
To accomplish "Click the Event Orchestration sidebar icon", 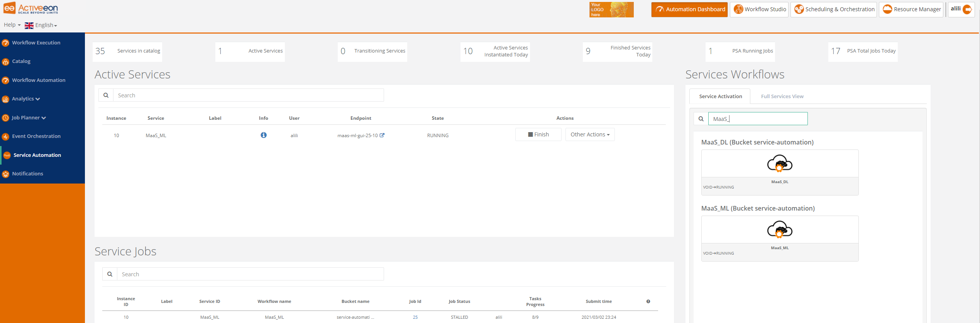I will pos(5,136).
